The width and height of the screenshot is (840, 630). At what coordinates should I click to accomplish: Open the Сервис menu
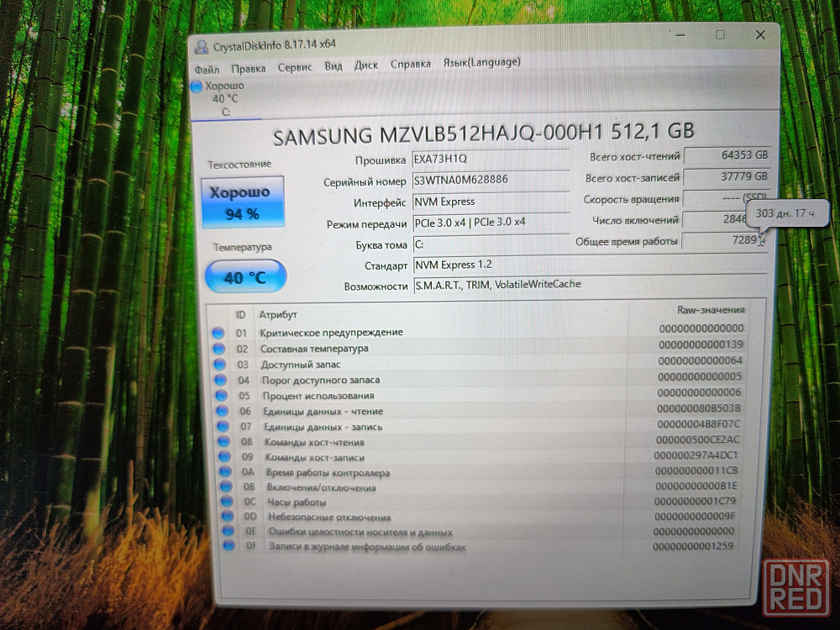tap(295, 67)
